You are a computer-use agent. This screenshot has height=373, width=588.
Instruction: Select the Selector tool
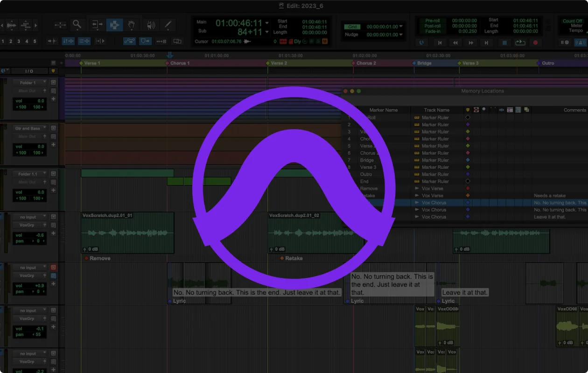(114, 25)
